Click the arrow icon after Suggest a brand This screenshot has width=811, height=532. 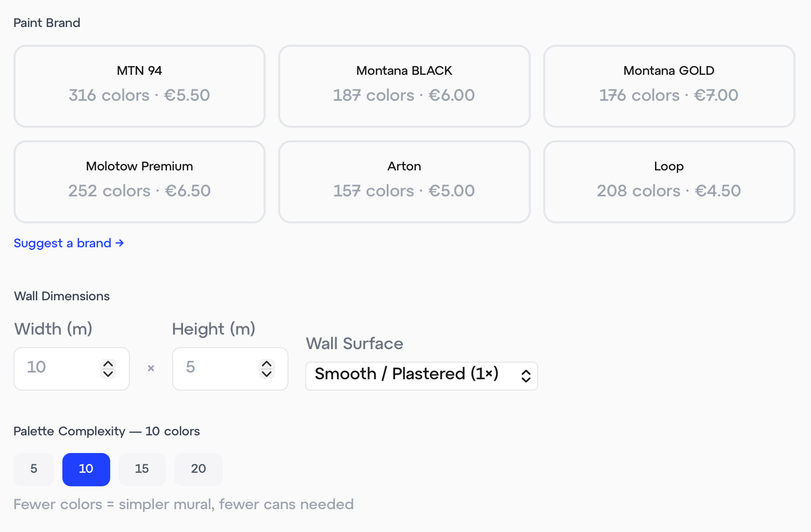coord(120,243)
